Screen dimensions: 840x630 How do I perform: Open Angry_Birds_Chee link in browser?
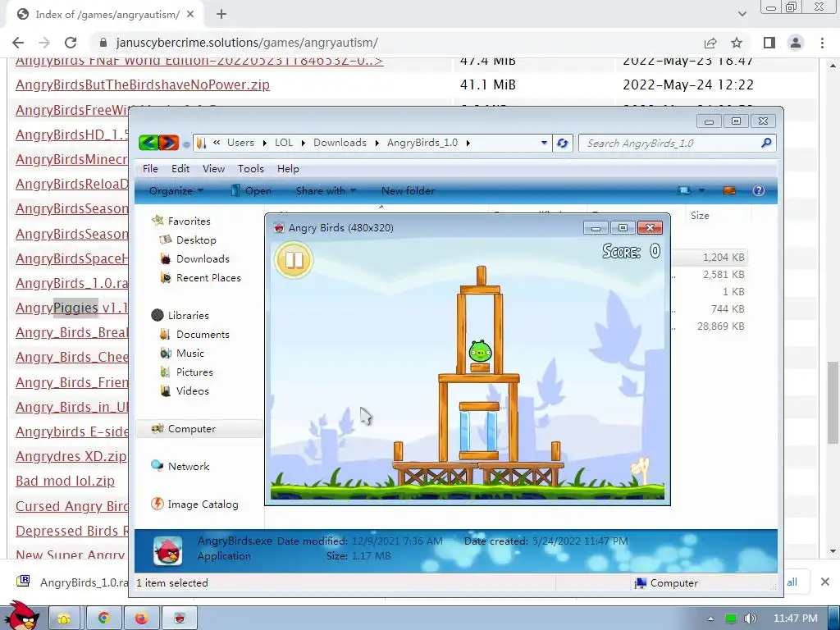tap(72, 358)
